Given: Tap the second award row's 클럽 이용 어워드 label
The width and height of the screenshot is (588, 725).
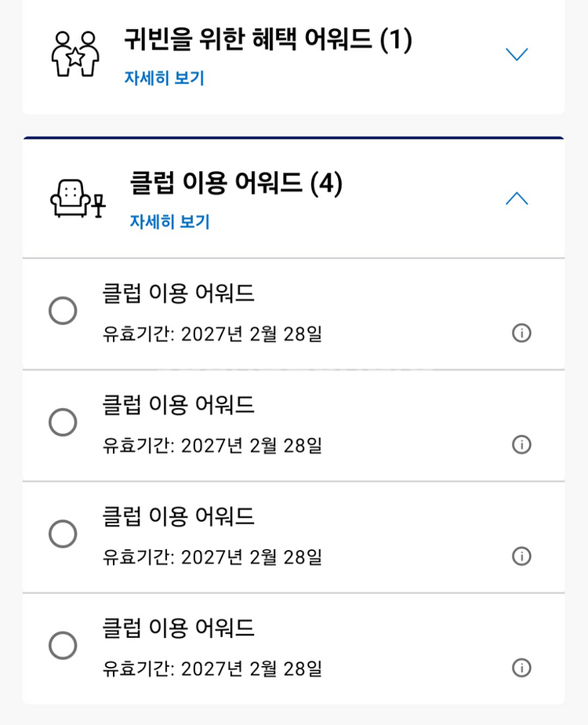Looking at the screenshot, I should 178,405.
